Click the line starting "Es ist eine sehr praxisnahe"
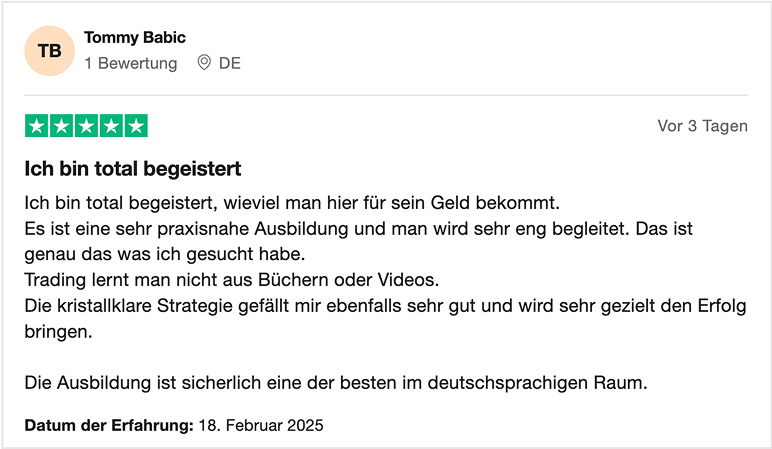 (x=358, y=228)
